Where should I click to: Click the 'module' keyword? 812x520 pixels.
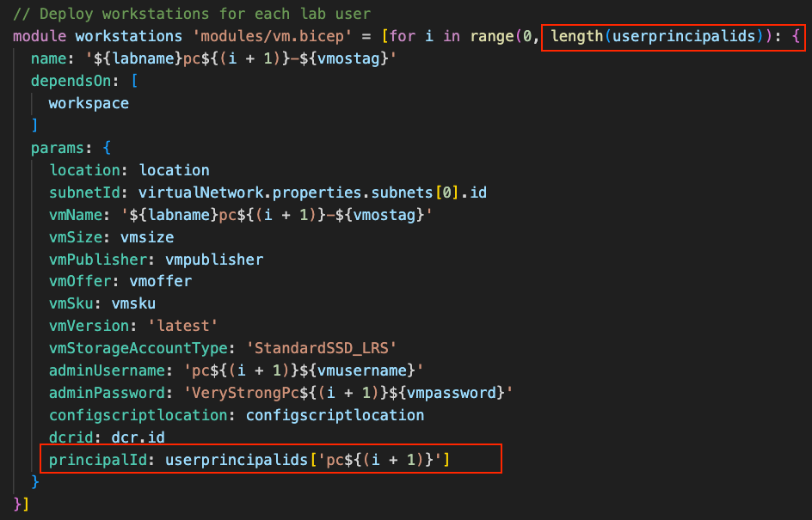[40, 36]
